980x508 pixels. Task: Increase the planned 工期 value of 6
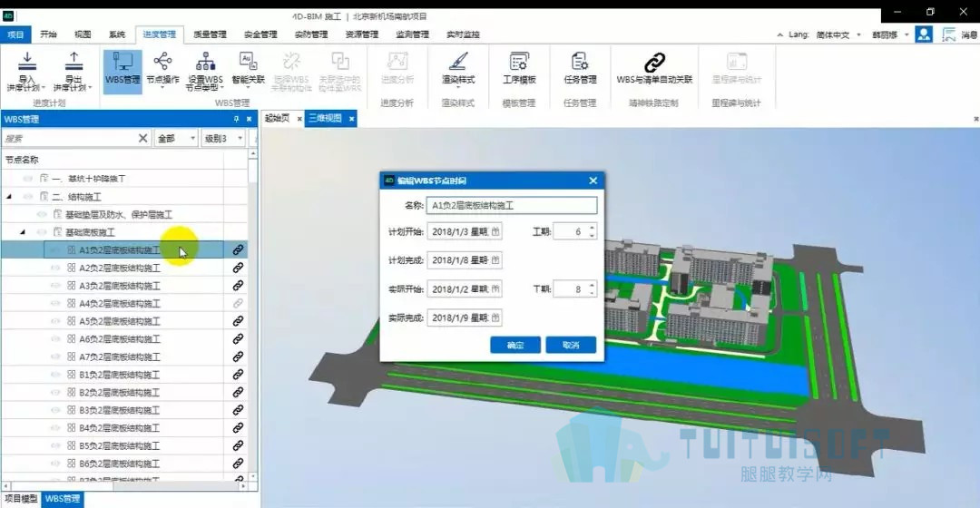[x=592, y=228]
